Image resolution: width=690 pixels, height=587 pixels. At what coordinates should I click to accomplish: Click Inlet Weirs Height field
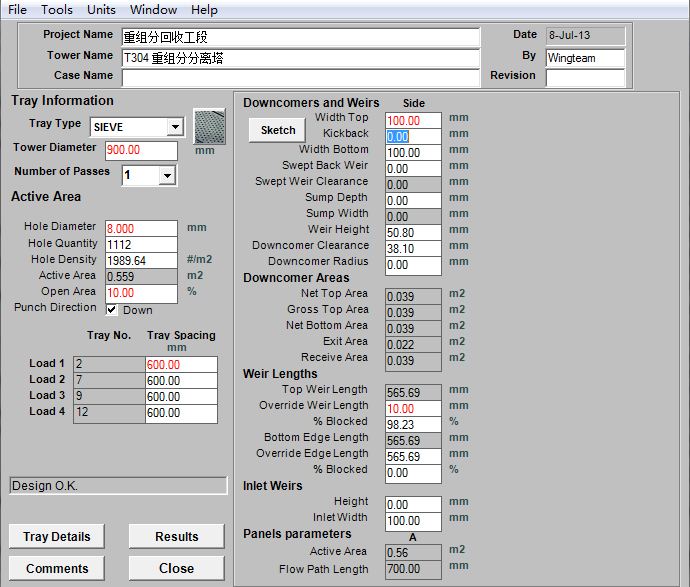pos(413,505)
